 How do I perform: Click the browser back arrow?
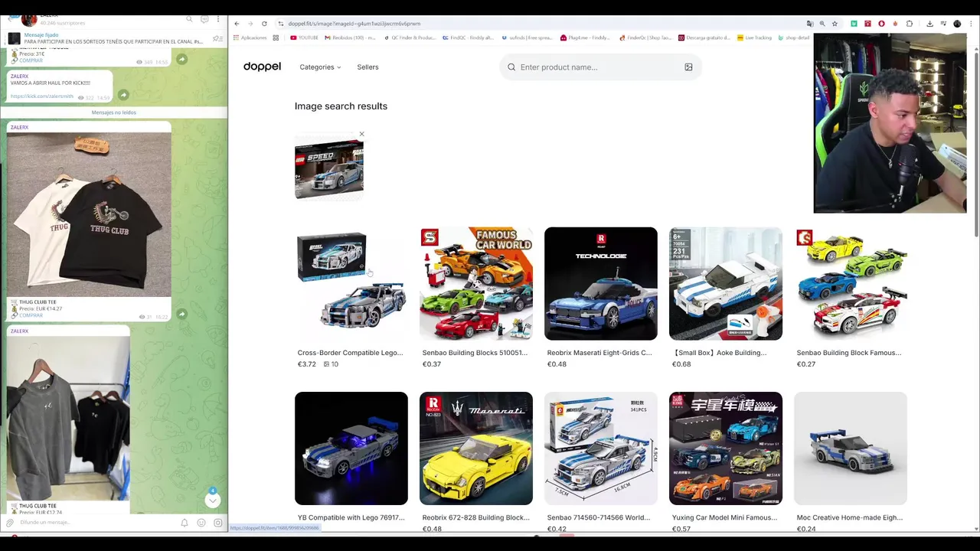[x=237, y=24]
